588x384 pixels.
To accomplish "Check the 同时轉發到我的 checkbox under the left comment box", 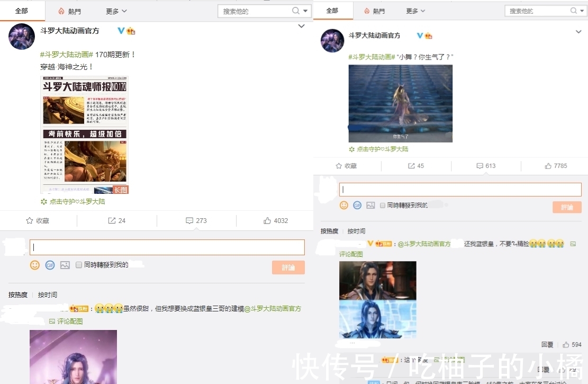I will (x=78, y=265).
